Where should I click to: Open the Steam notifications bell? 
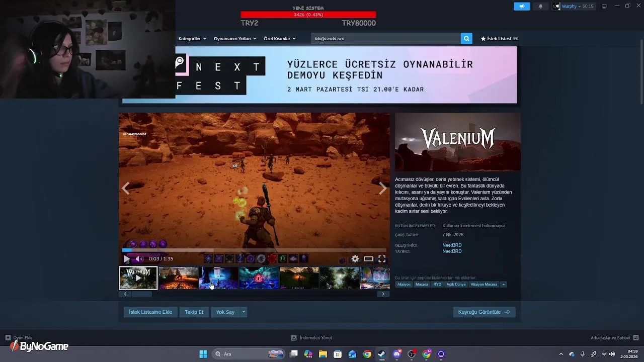tap(541, 6)
